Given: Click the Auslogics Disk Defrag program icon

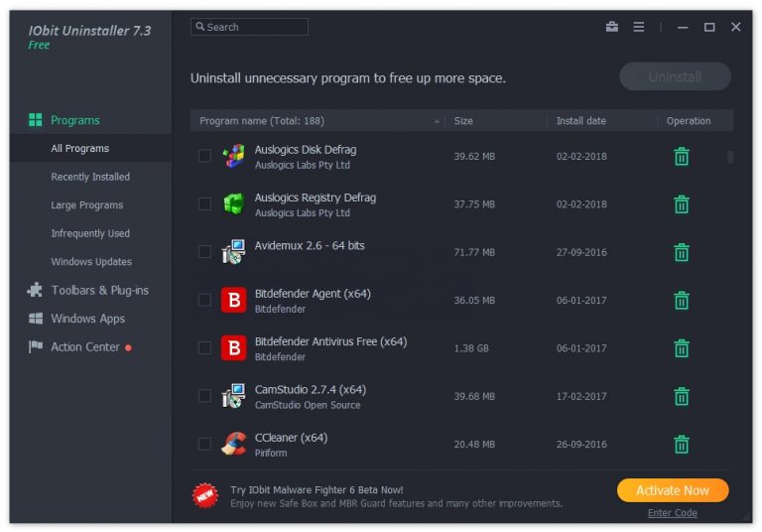Looking at the screenshot, I should (x=234, y=156).
